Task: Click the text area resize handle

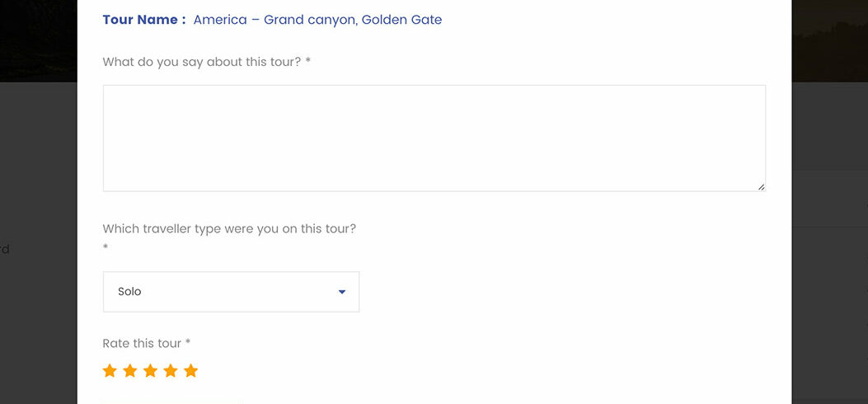Action: point(761,187)
